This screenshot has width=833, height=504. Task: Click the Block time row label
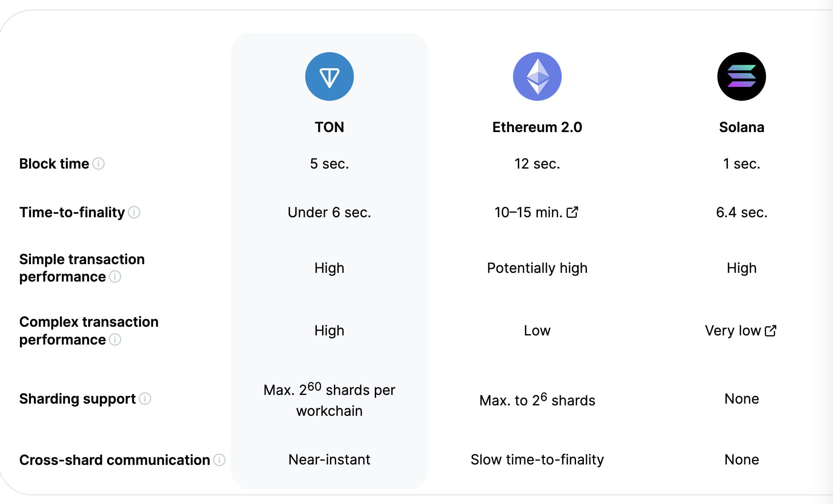click(54, 163)
